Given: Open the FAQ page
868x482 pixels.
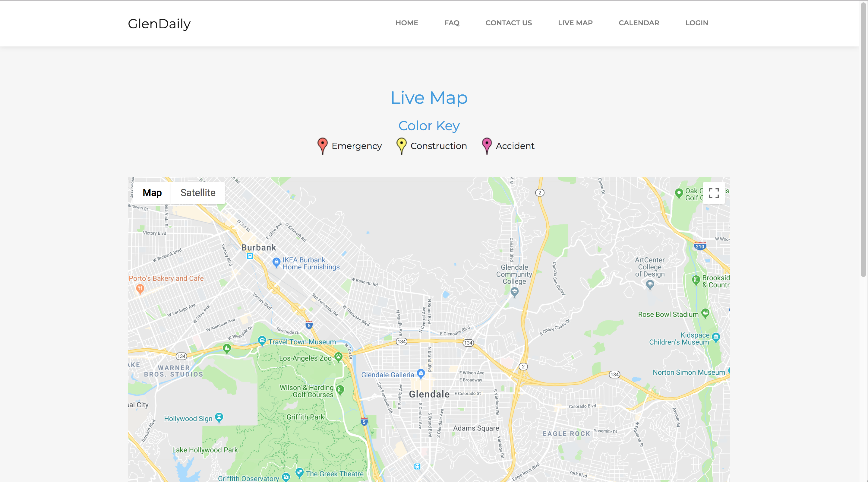Looking at the screenshot, I should coord(452,23).
